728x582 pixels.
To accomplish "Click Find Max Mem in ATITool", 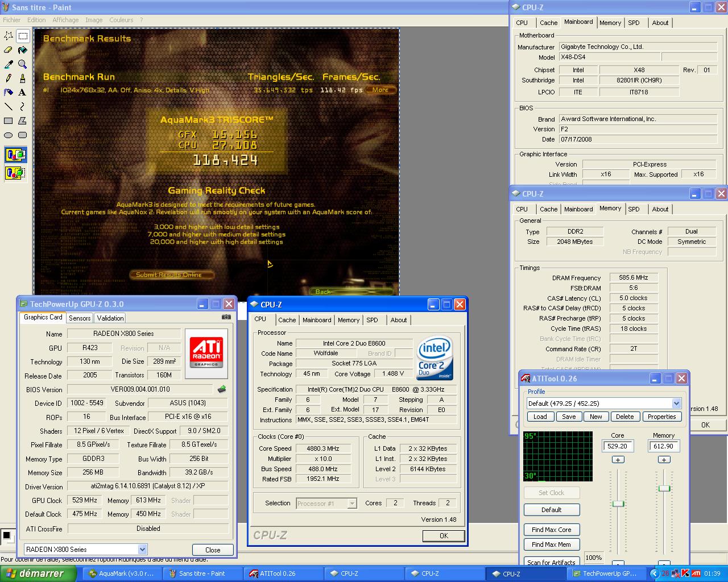I will pyautogui.click(x=551, y=544).
